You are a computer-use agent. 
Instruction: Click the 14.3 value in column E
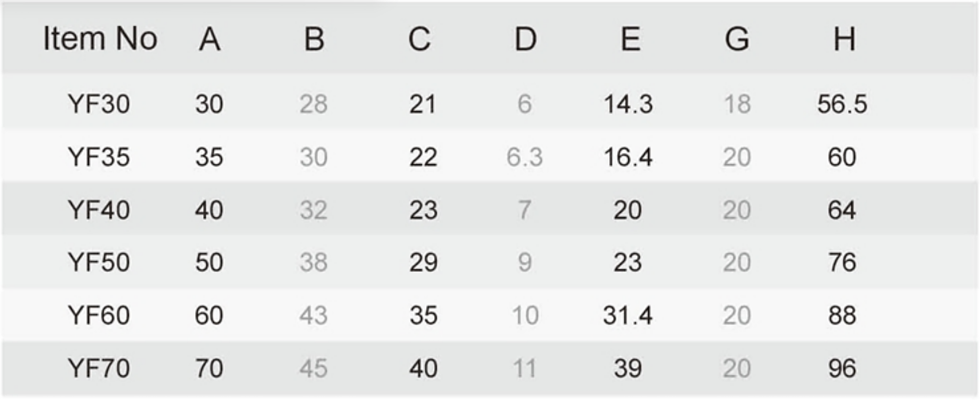pyautogui.click(x=628, y=104)
